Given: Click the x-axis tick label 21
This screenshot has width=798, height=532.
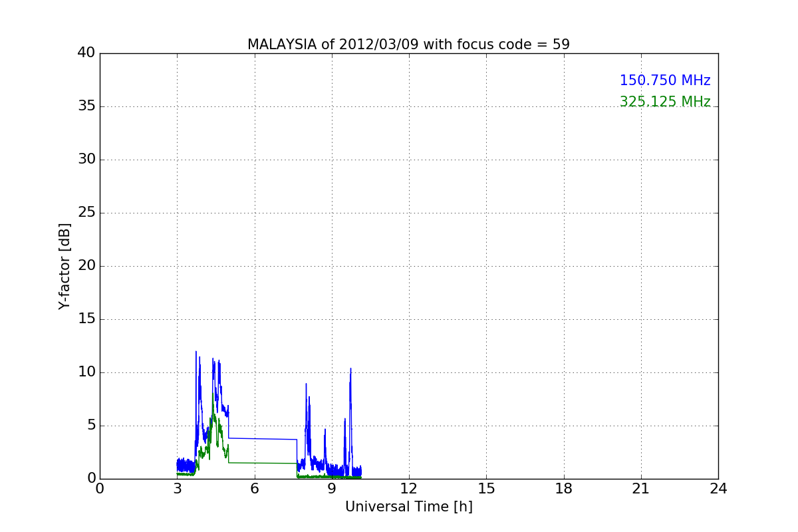Looking at the screenshot, I should (641, 489).
